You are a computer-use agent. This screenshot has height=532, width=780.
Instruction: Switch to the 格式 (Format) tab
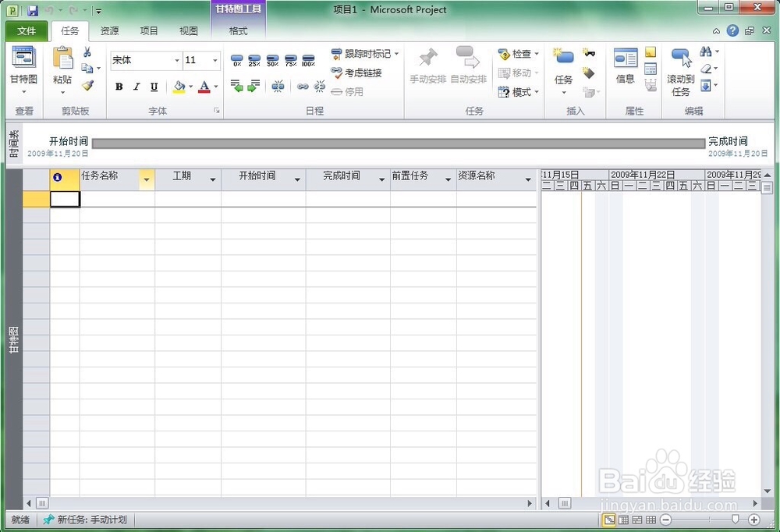tap(238, 31)
